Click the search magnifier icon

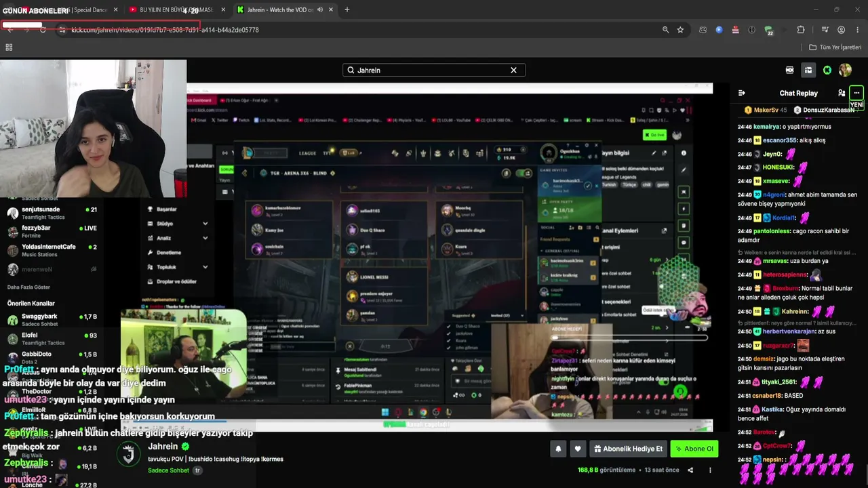click(351, 70)
